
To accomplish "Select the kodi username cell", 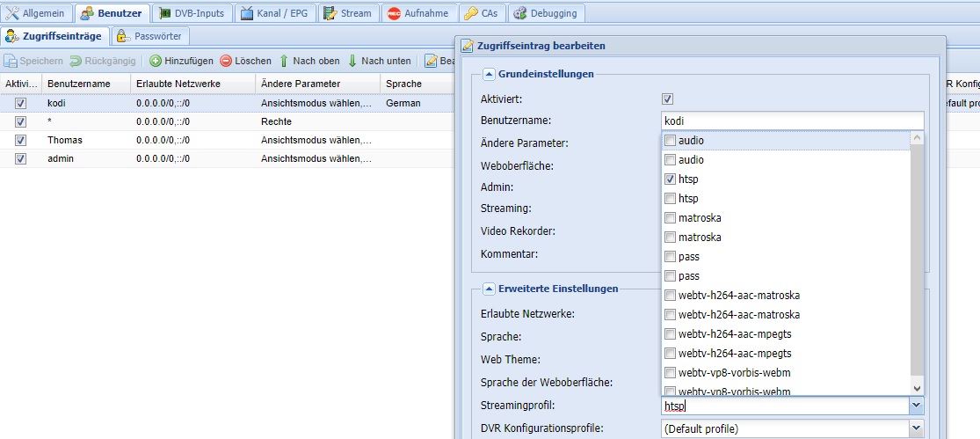I will tap(86, 103).
